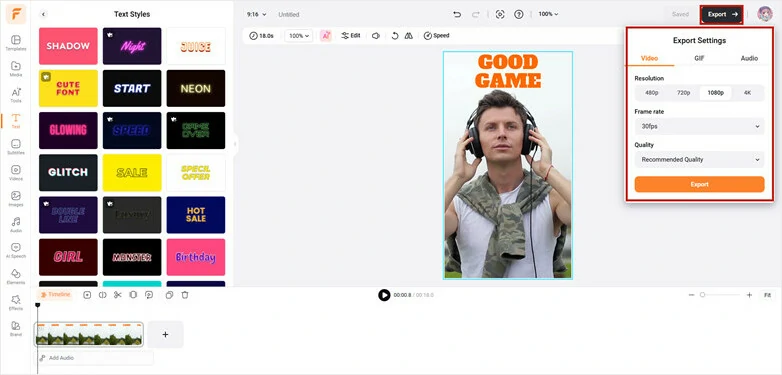Open the Audio panel in the sidebar
The width and height of the screenshot is (782, 375).
15,224
